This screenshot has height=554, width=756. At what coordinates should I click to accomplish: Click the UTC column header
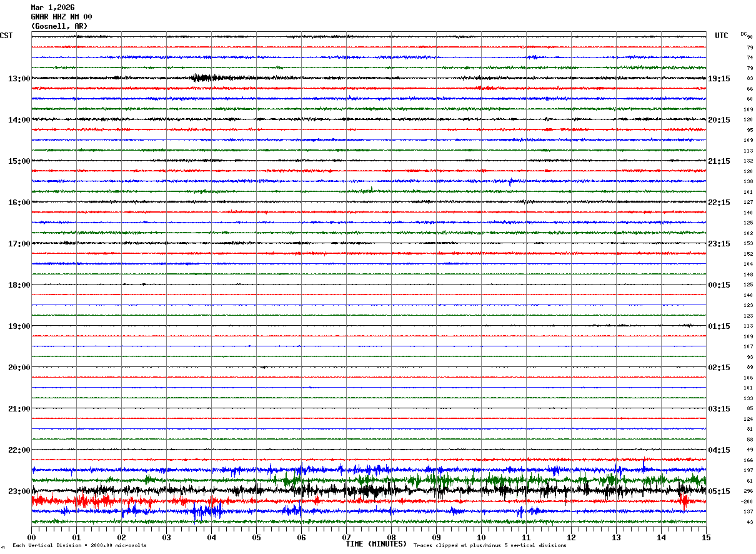pyautogui.click(x=722, y=36)
